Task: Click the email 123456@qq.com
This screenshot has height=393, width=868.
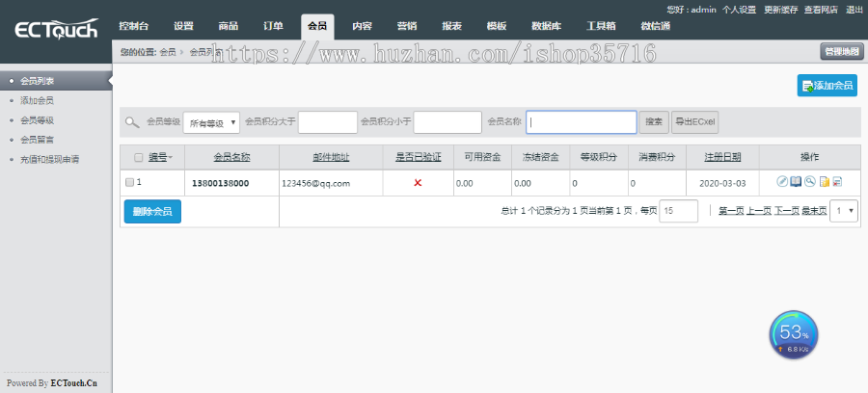Action: 316,184
